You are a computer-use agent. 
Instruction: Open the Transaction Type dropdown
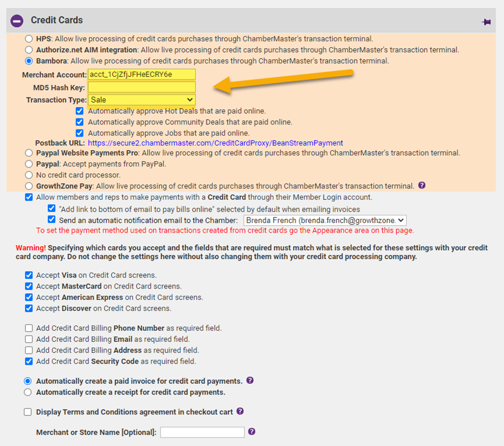142,100
